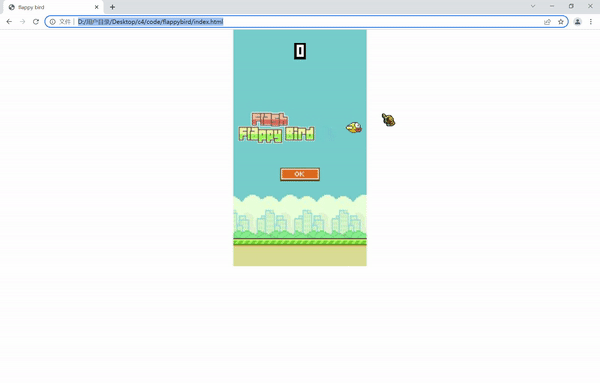Screen dimensions: 600x383
Task: Click the OK button in the game
Action: point(300,174)
